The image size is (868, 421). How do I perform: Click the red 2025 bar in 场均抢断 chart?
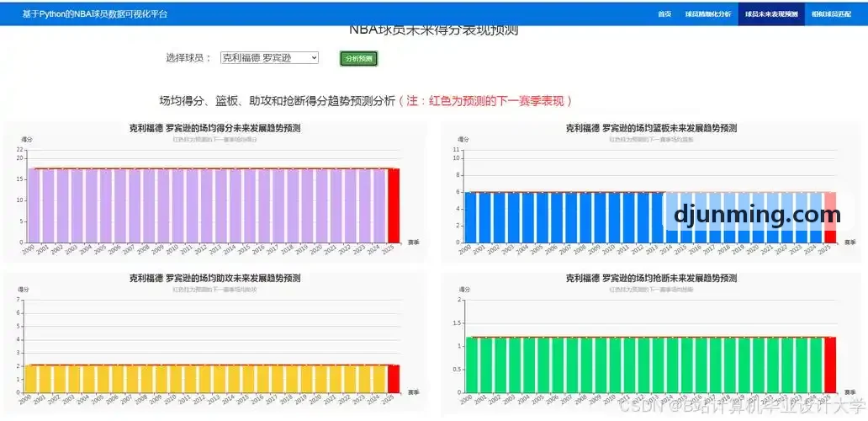click(x=830, y=365)
